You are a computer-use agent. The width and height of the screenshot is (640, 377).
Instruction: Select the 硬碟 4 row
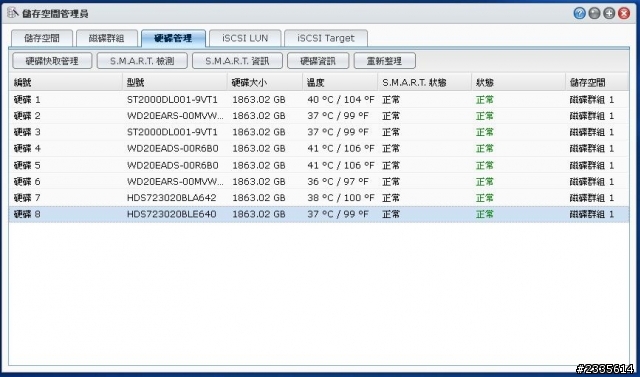[x=319, y=149]
